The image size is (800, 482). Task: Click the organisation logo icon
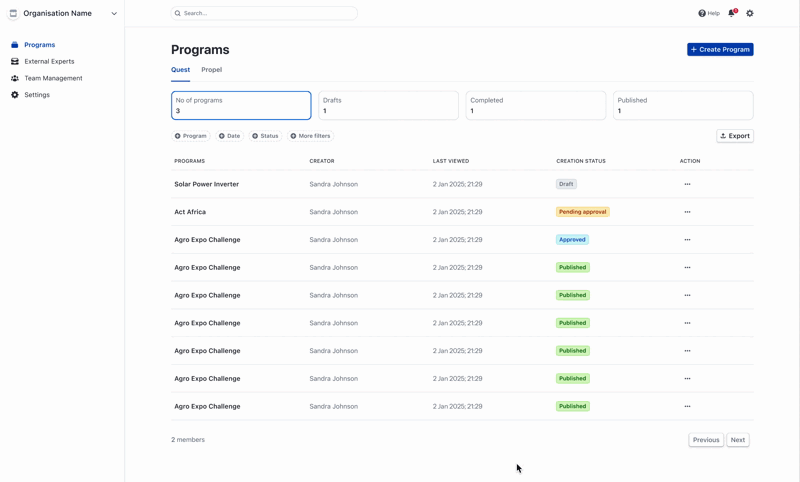click(x=13, y=14)
